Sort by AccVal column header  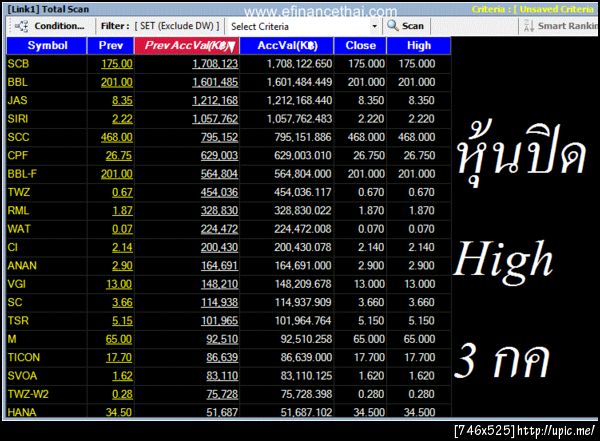click(287, 46)
